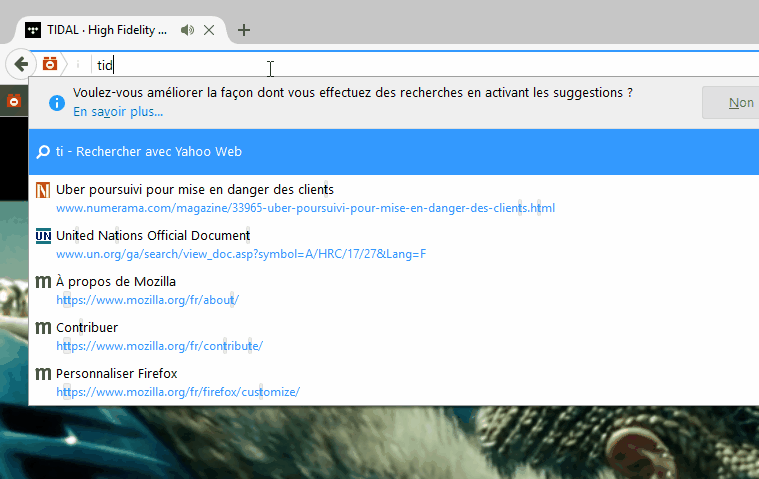Mute the TIDAL tab audio speaker icon
The width and height of the screenshot is (759, 479).
pos(187,30)
